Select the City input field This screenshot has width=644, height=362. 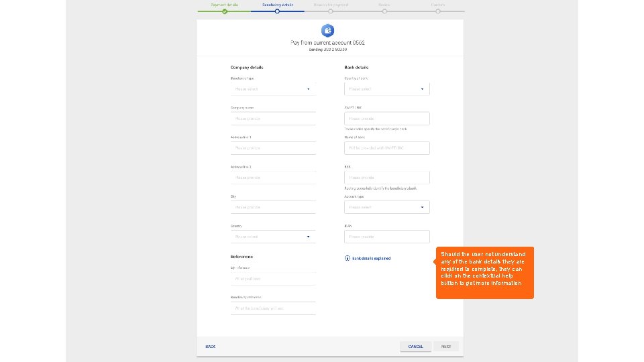pos(273,207)
